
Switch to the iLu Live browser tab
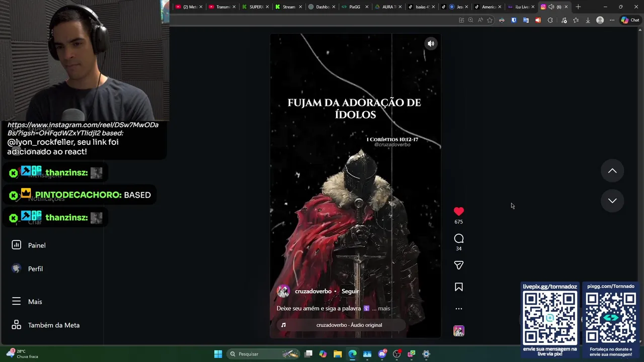point(522,7)
